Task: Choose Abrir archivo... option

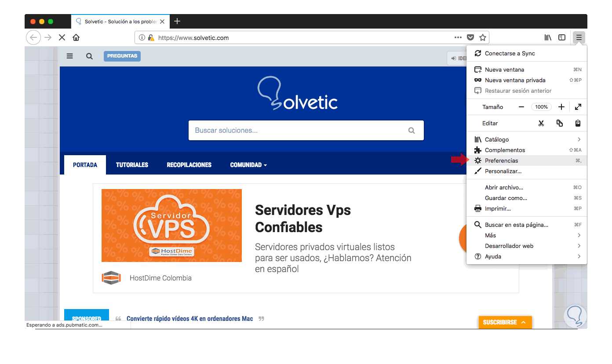Action: point(527,187)
